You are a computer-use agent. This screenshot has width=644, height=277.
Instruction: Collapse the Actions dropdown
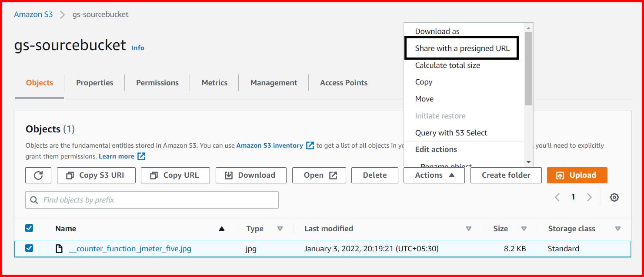[x=434, y=175]
